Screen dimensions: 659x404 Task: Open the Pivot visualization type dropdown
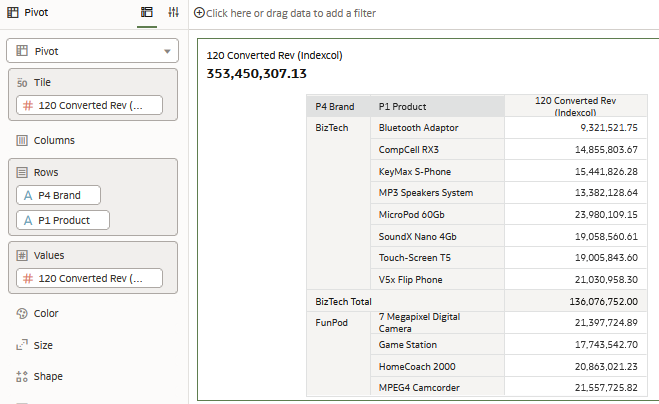point(167,51)
